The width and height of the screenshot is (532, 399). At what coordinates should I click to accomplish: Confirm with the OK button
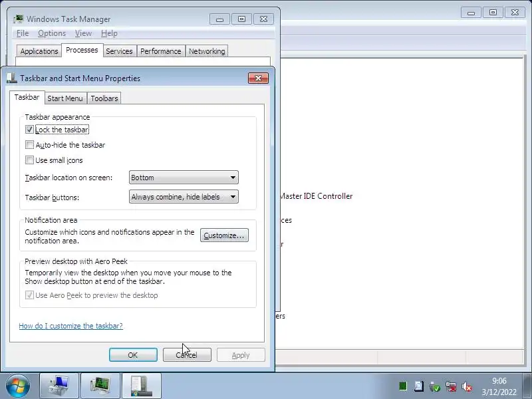[x=133, y=355]
